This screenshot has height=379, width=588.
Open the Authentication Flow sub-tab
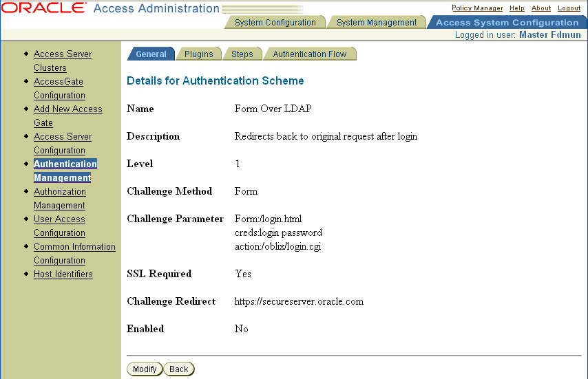point(310,54)
